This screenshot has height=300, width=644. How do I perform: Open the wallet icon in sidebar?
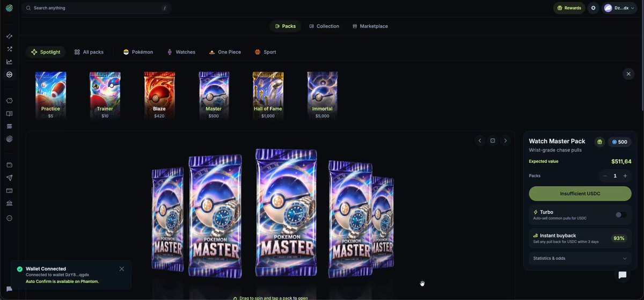[9, 165]
